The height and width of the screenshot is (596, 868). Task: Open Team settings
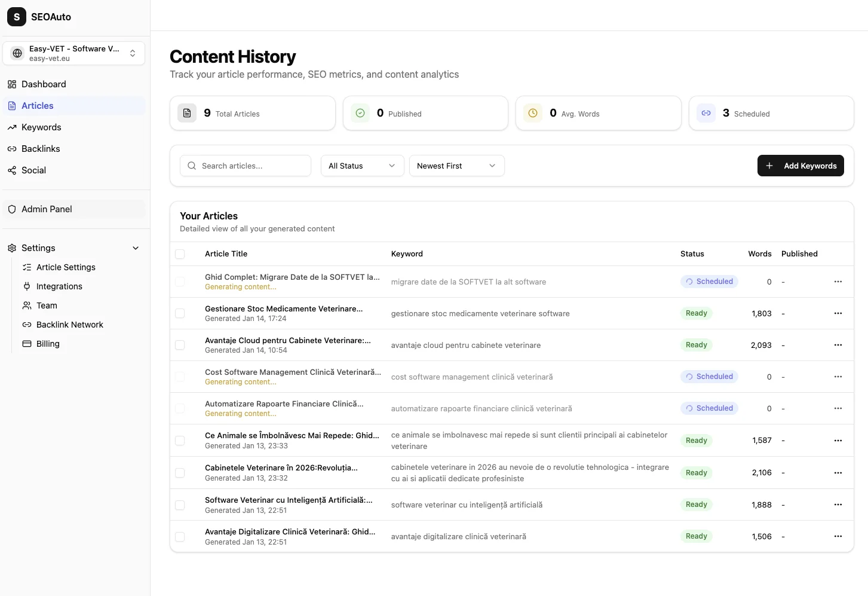click(x=46, y=305)
